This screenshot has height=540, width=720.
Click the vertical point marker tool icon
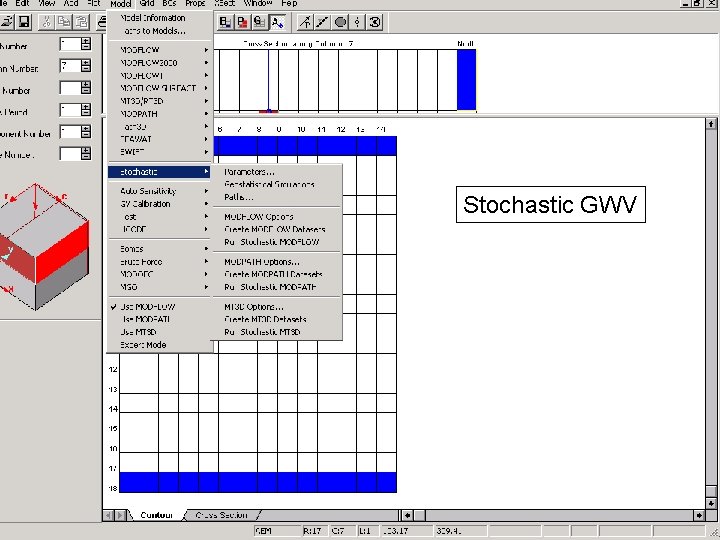pos(357,22)
